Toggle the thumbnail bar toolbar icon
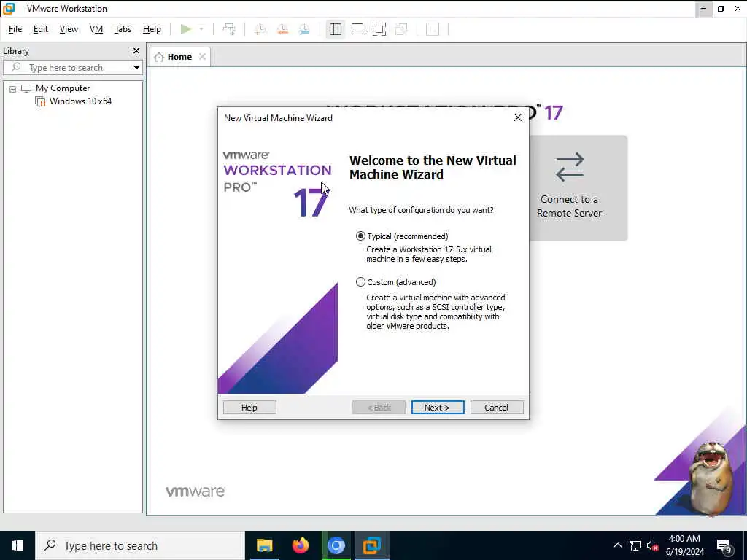Viewport: 747px width, 560px height. point(357,29)
